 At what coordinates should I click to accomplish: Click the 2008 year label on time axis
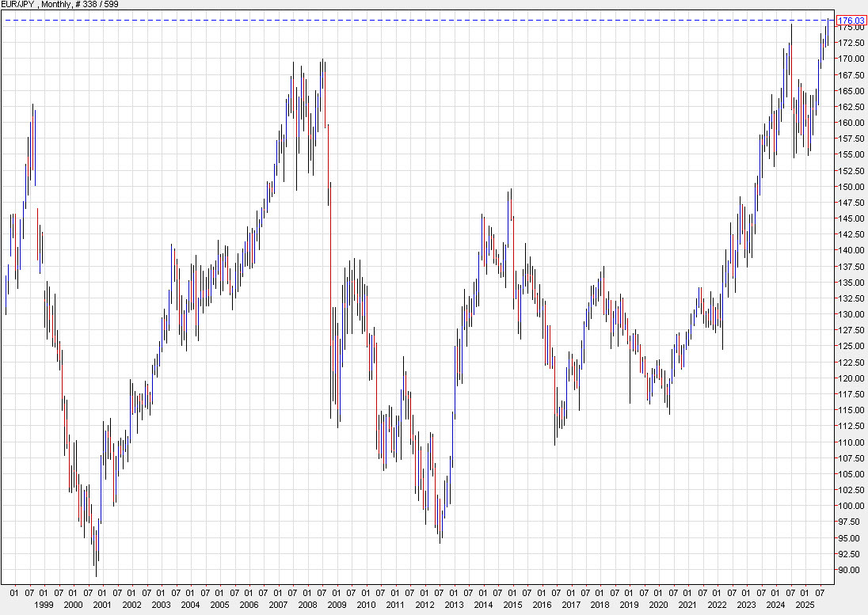coord(307,604)
